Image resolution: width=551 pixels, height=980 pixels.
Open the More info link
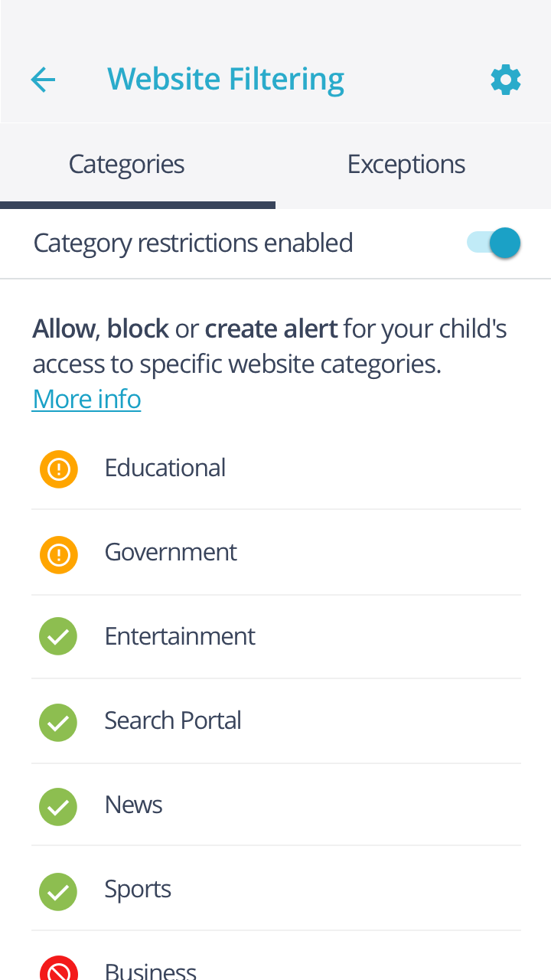pyautogui.click(x=86, y=399)
